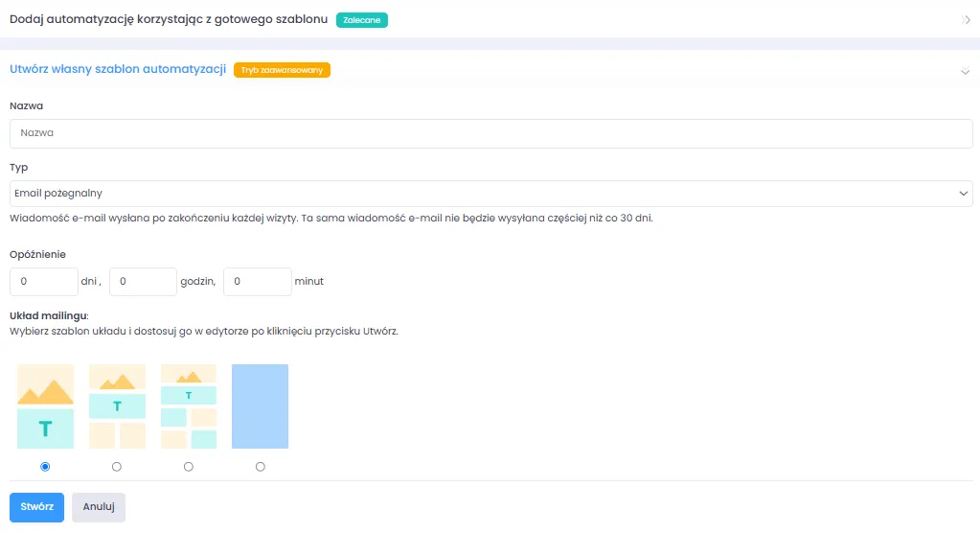Open Dodaj automatyzację korzystając z gotowego szablonu header
Image resolution: width=980 pixels, height=533 pixels.
click(x=169, y=19)
